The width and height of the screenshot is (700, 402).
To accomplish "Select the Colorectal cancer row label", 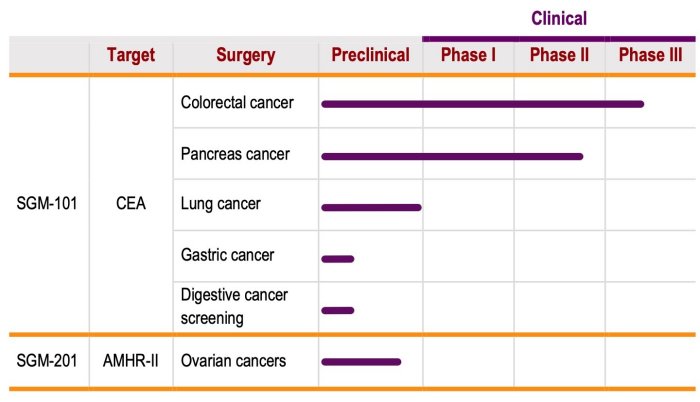I will [x=237, y=102].
